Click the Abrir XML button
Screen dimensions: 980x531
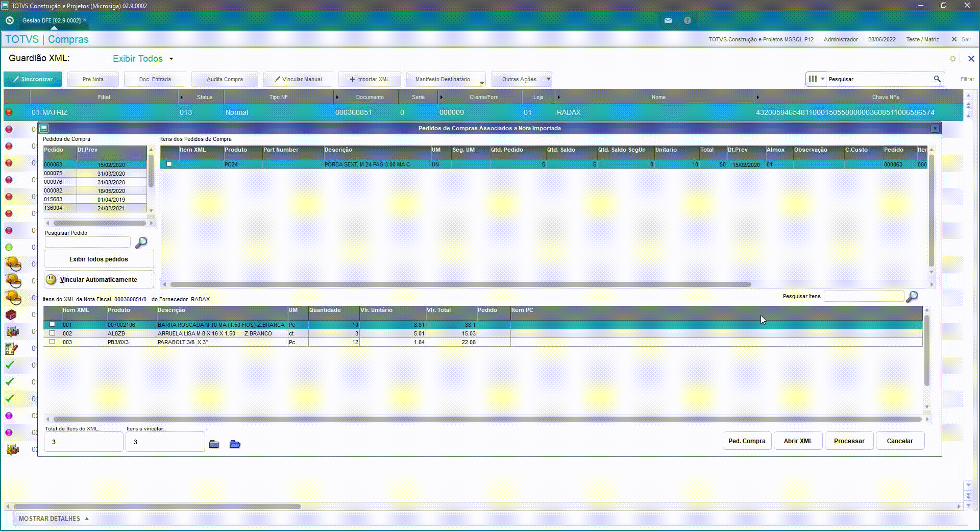point(798,441)
